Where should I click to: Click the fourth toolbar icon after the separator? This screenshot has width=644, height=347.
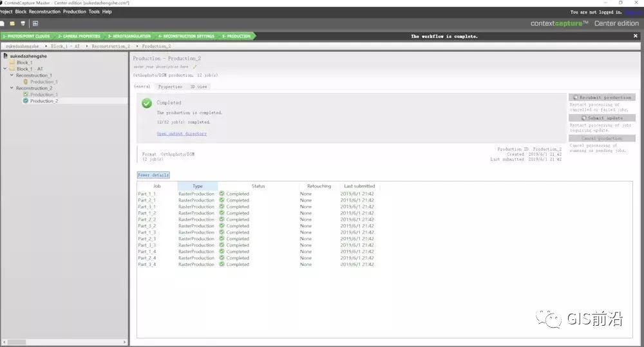pyautogui.click(x=35, y=24)
